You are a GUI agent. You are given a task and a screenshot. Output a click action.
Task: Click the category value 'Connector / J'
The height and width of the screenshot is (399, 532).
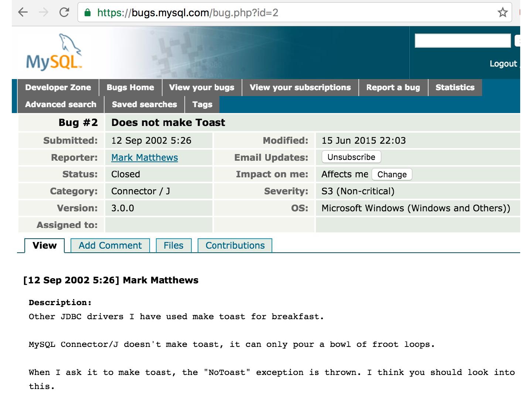point(141,191)
